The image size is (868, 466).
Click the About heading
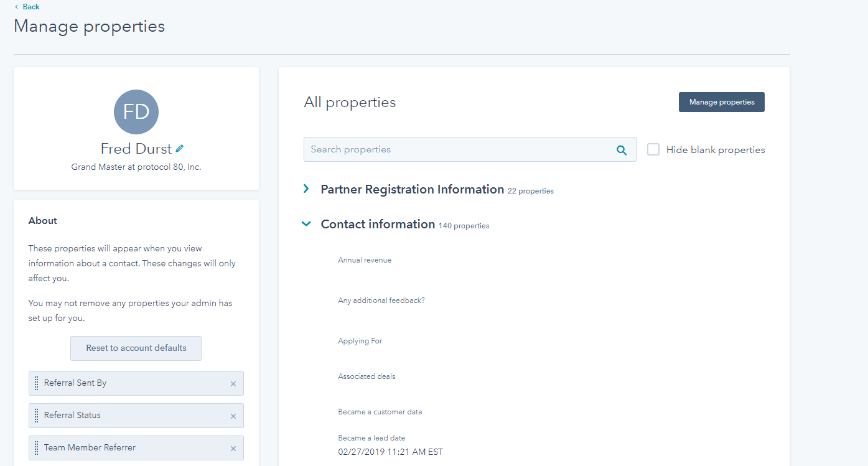(43, 221)
